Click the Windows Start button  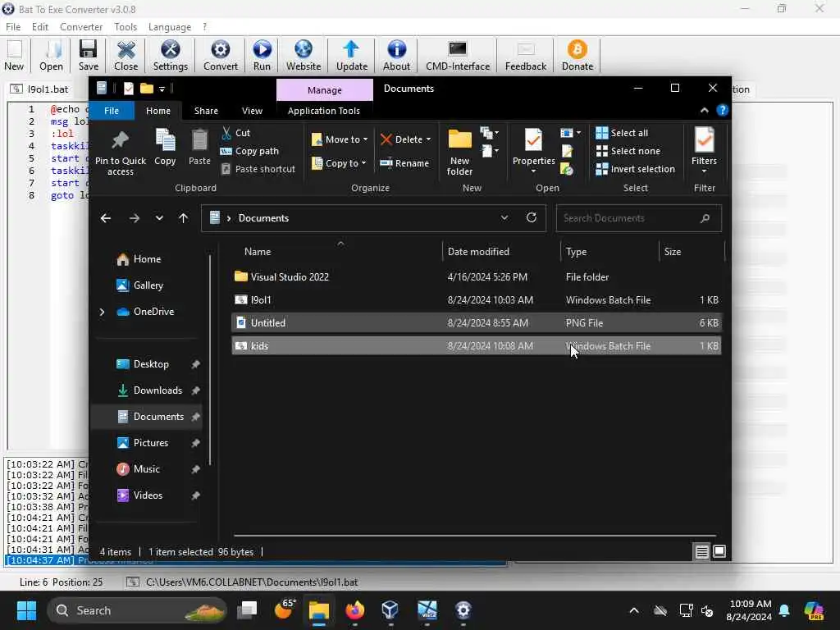click(26, 610)
